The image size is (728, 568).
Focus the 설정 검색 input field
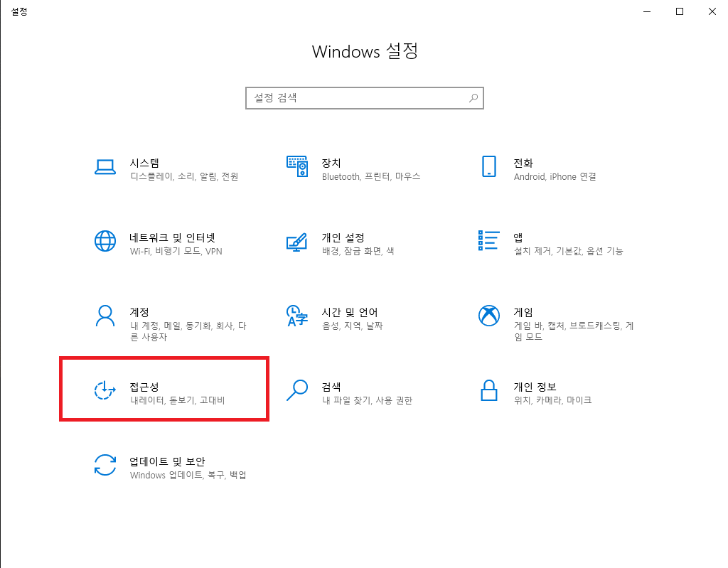point(365,98)
